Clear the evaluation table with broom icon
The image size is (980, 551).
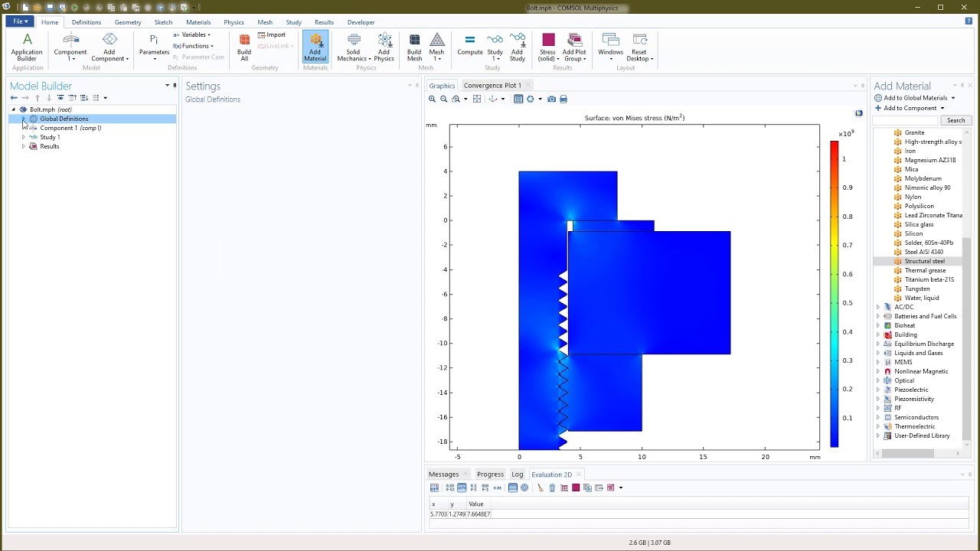[x=540, y=487]
